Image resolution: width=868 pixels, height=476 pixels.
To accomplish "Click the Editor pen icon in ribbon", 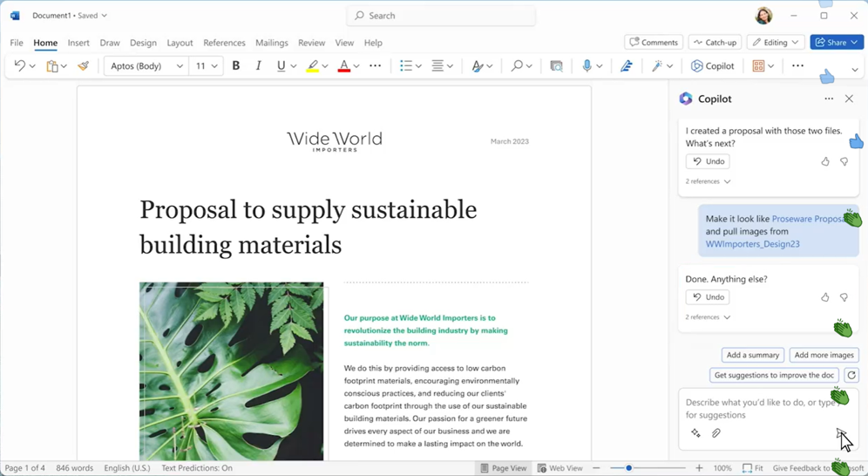I will click(626, 66).
